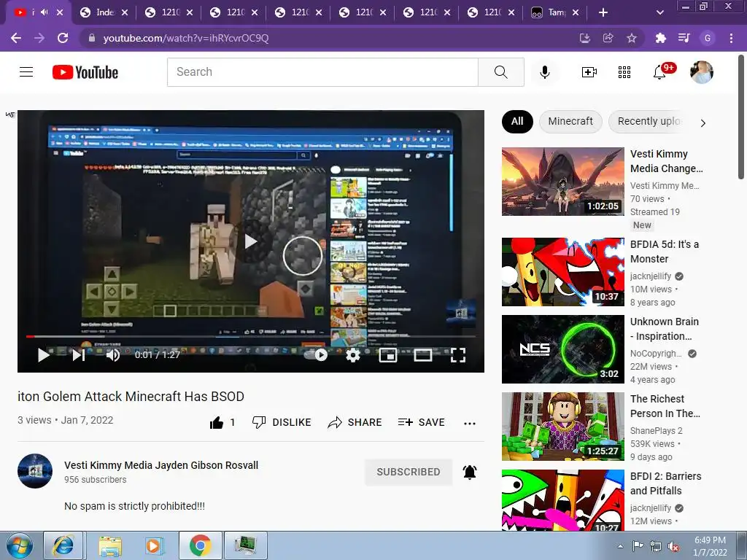Share this page via toolbar share icon

click(608, 38)
